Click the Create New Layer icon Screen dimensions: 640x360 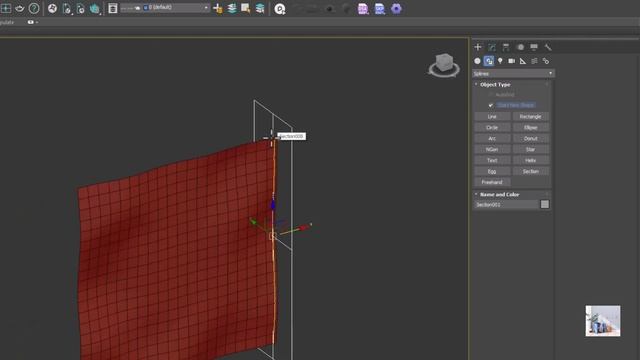[x=218, y=9]
